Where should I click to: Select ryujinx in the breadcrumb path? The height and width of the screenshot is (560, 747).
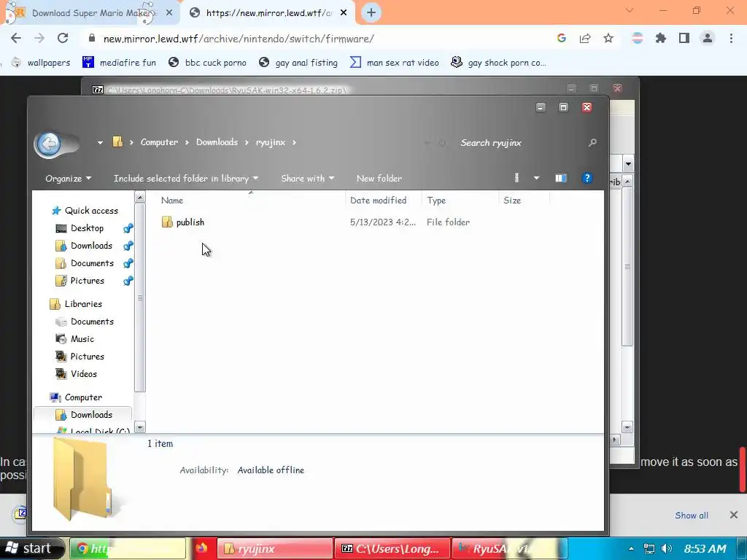[271, 142]
